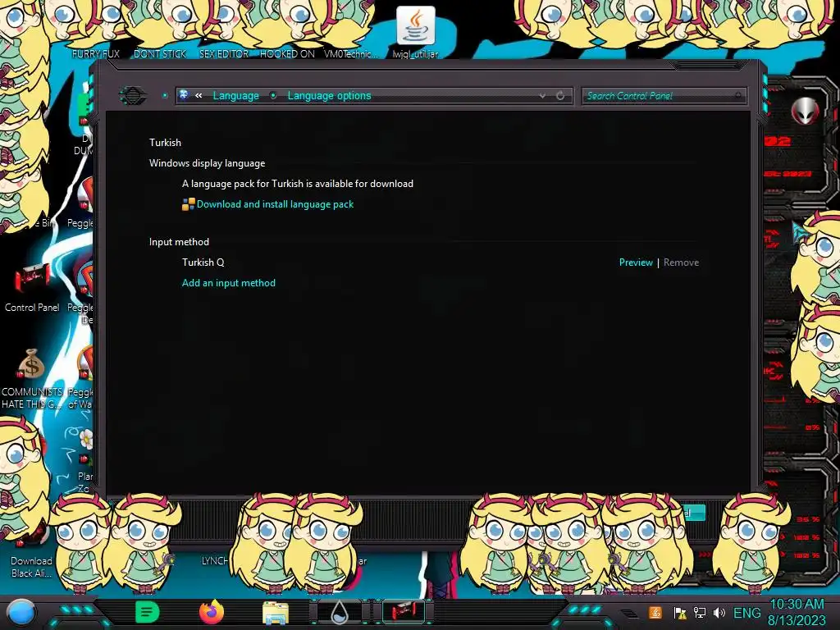Click the water drop app on the taskbar
Viewport: 840px width, 630px height.
click(340, 612)
